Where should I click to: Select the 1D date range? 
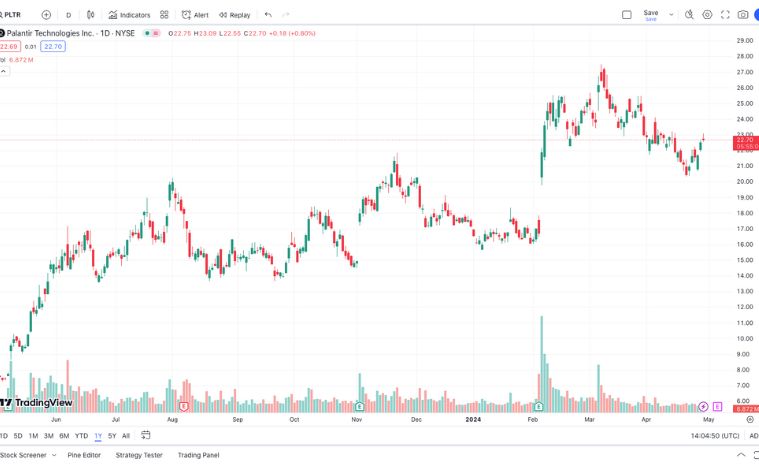[3, 436]
